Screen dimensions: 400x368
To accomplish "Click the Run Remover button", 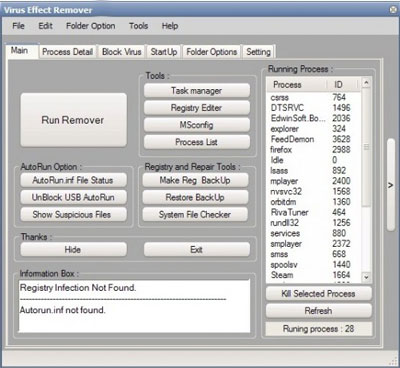I will tap(73, 120).
